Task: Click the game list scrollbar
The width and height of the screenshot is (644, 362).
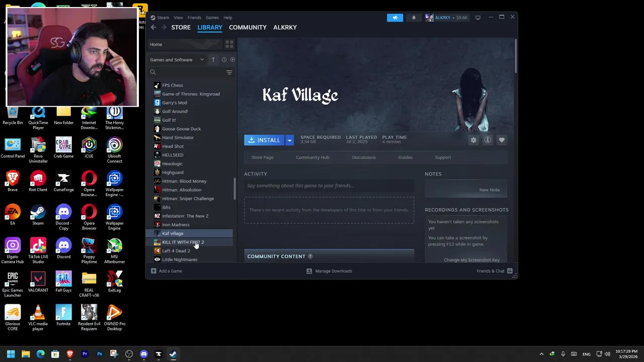Action: [x=234, y=188]
